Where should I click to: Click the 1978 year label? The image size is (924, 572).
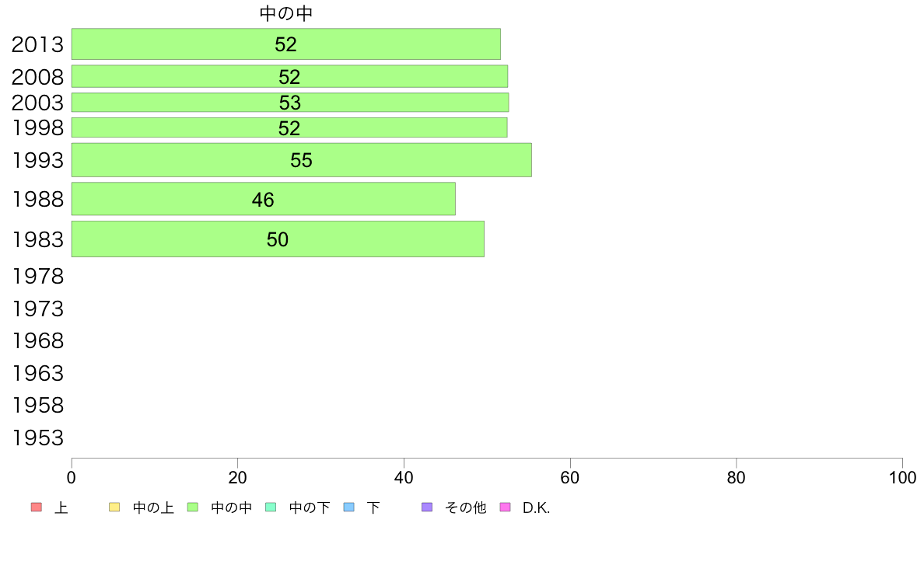(x=37, y=276)
